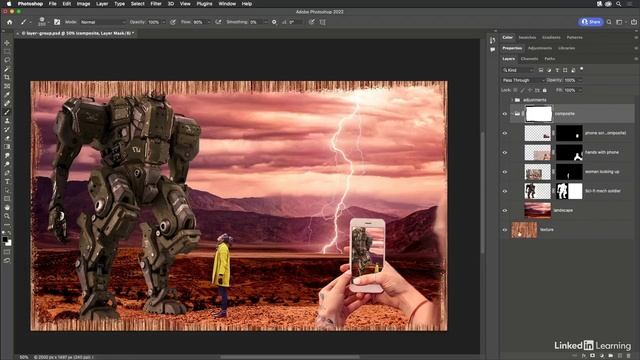
Task: Click the Search icon in options bar
Action: point(609,22)
